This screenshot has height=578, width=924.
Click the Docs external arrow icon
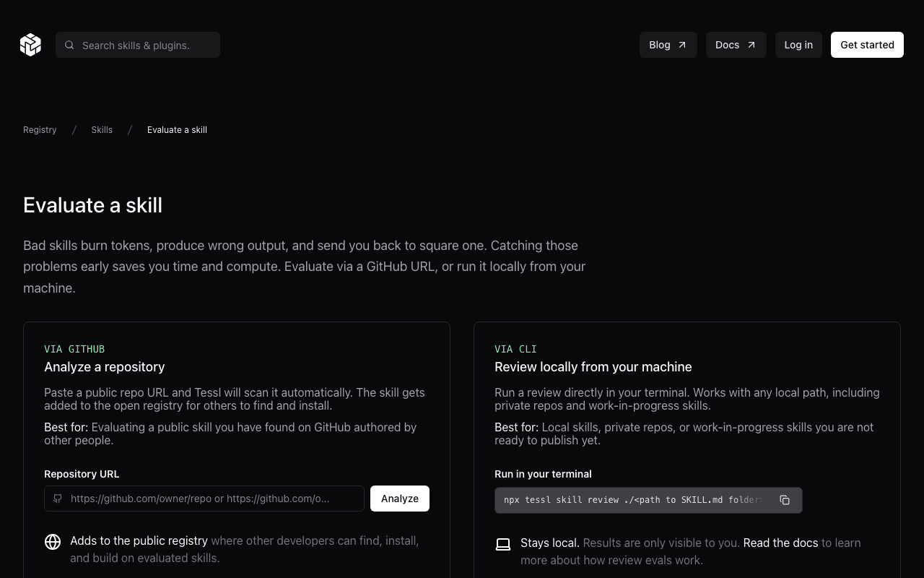click(751, 45)
